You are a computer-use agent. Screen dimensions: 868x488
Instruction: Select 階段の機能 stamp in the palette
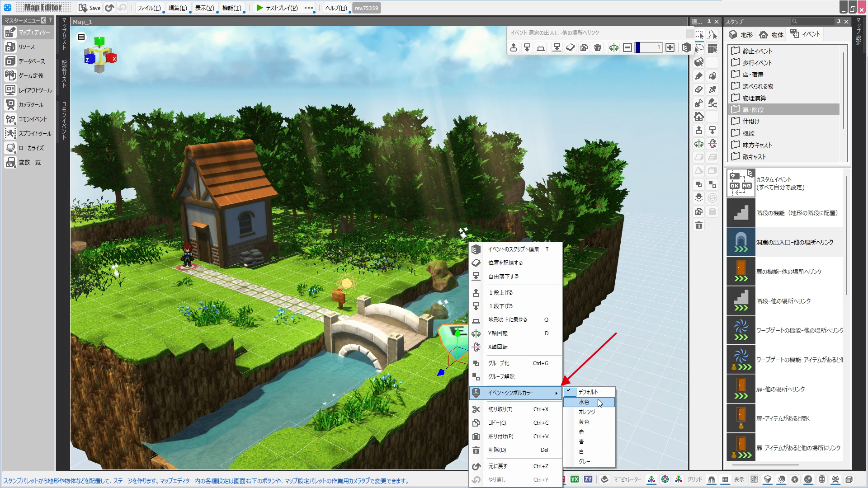tap(785, 213)
